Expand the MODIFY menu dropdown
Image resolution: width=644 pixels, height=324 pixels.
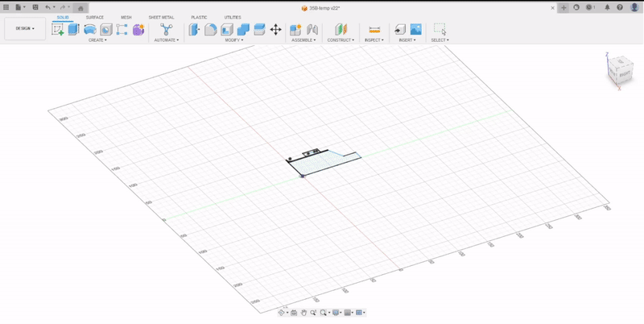click(233, 39)
